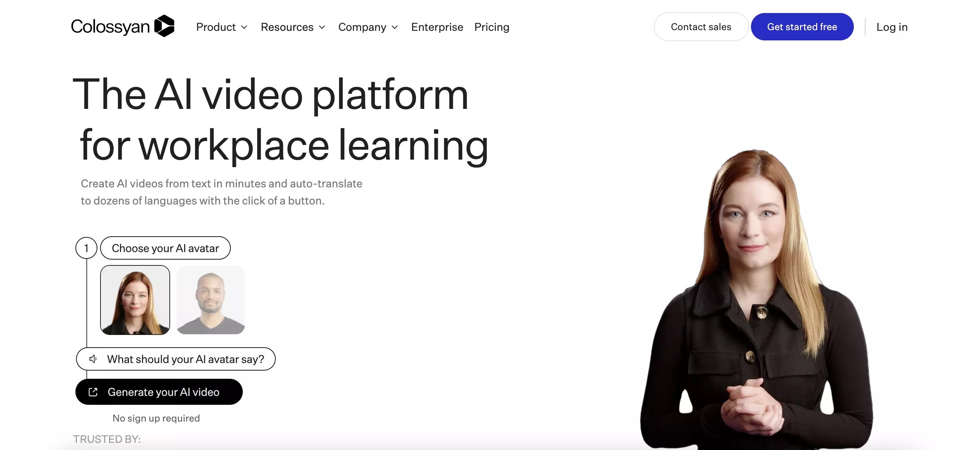This screenshot has width=980, height=450.
Task: Open the Pricing navigation page
Action: click(x=491, y=26)
